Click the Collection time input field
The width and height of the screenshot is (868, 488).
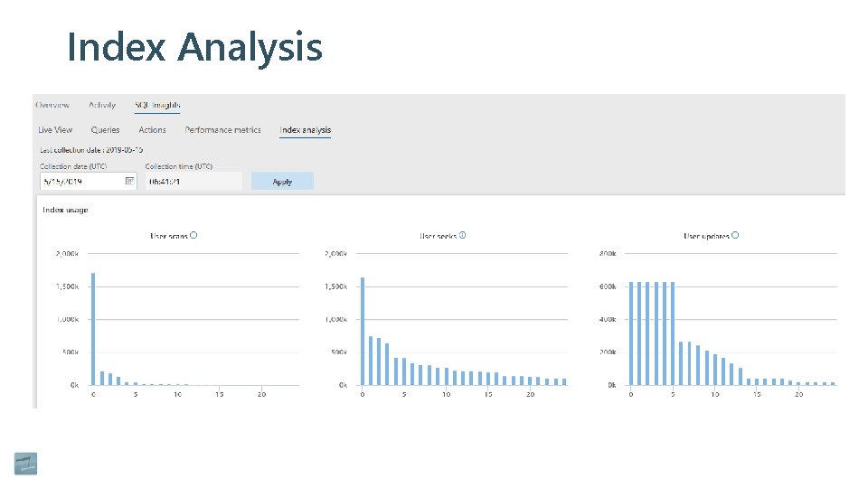point(193,181)
